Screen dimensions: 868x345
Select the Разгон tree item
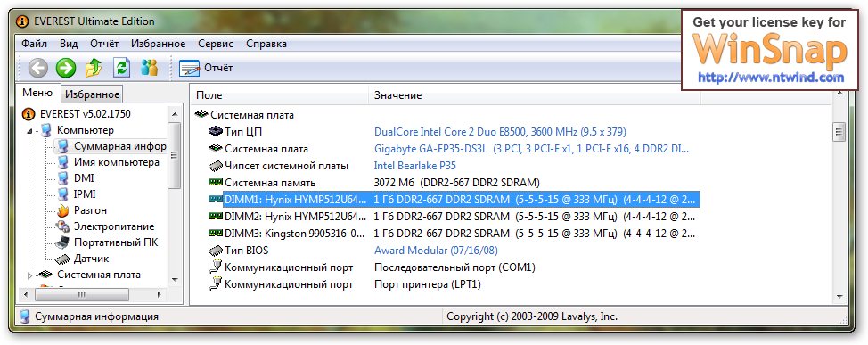[x=90, y=210]
